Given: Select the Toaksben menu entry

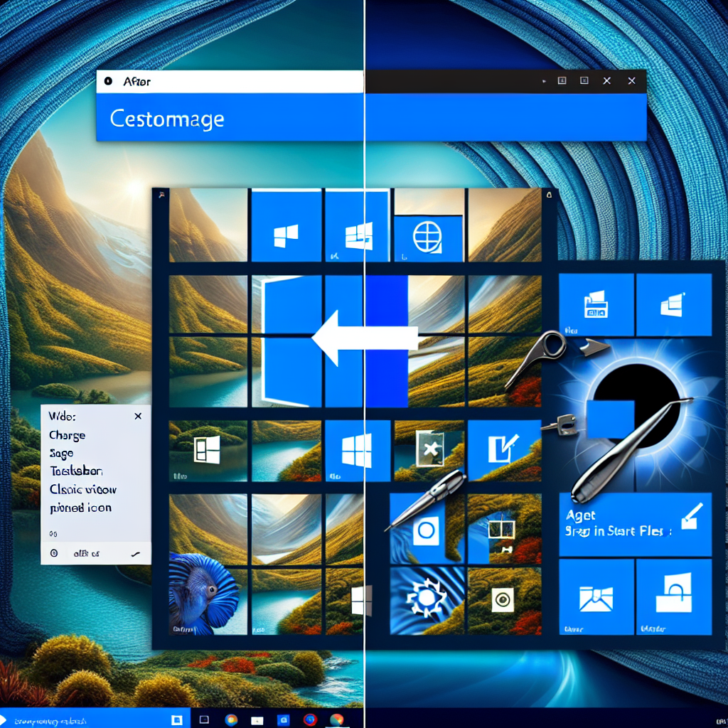Looking at the screenshot, I should (76, 471).
